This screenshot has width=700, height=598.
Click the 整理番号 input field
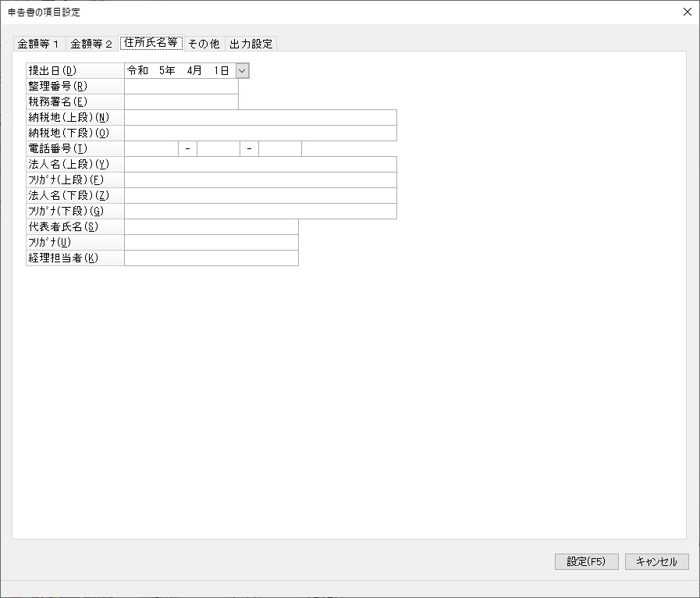(x=181, y=87)
